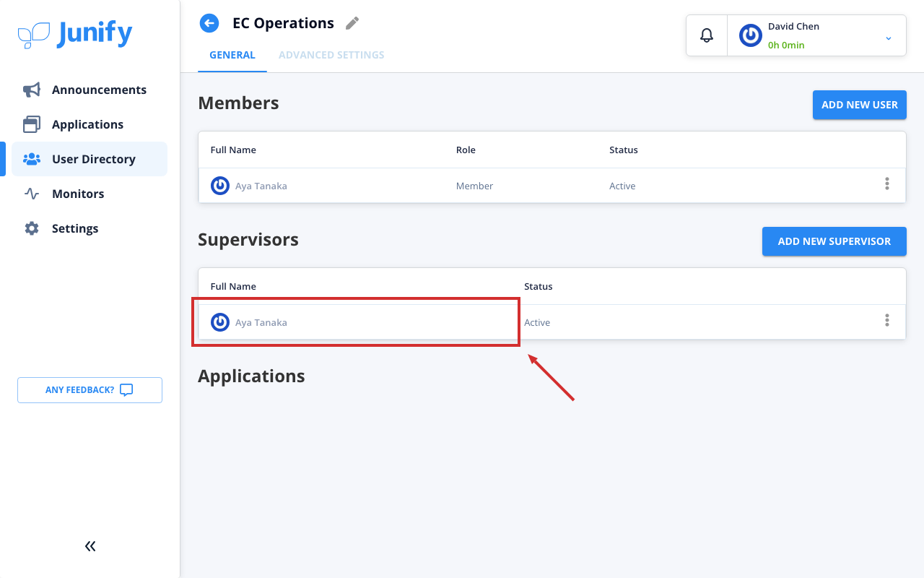Click Active status in Members row

(622, 186)
